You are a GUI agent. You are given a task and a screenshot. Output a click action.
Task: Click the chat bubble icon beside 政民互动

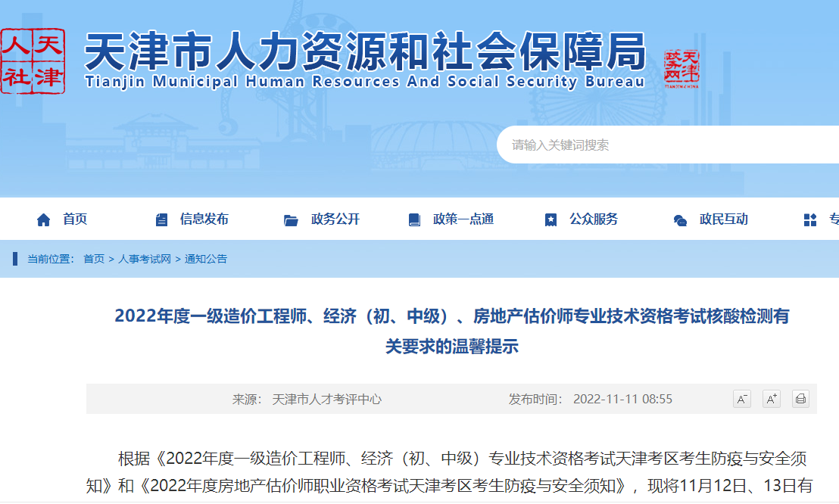click(x=681, y=220)
